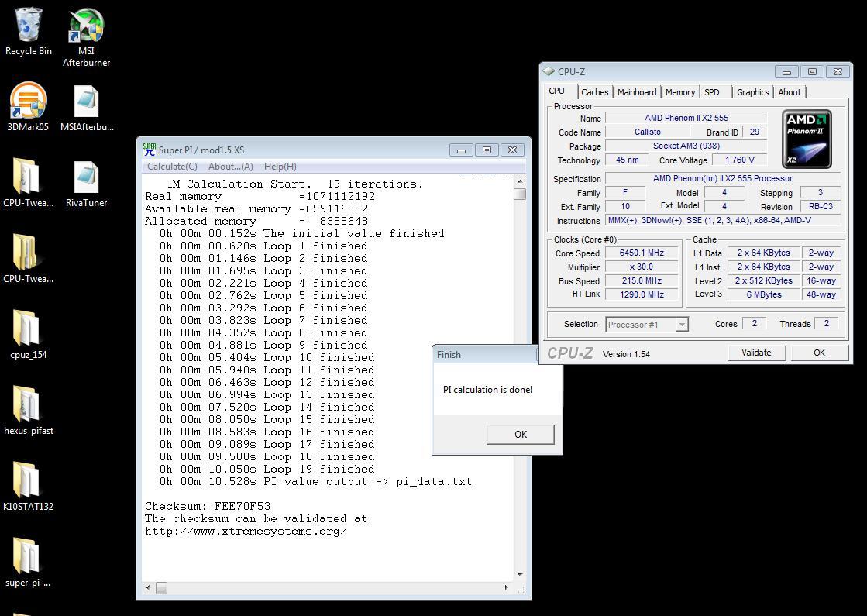867x616 pixels.
Task: Click Super PI vertical scrollbar up arrow
Action: (x=520, y=181)
